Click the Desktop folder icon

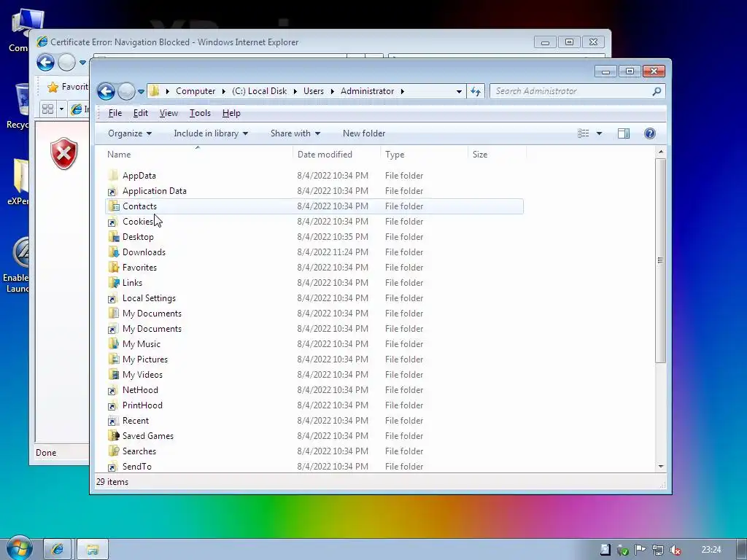click(x=113, y=237)
